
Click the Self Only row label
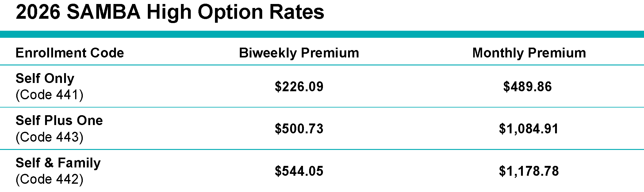[x=45, y=78]
